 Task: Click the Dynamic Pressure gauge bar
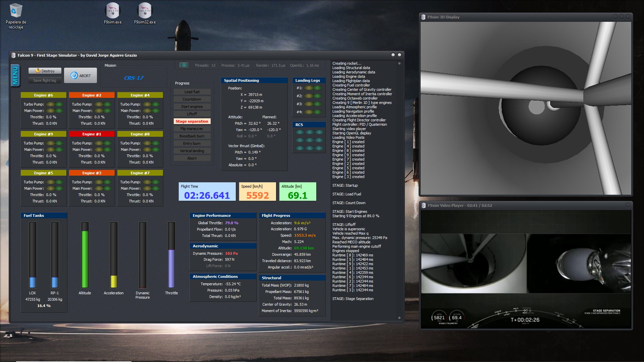click(143, 255)
